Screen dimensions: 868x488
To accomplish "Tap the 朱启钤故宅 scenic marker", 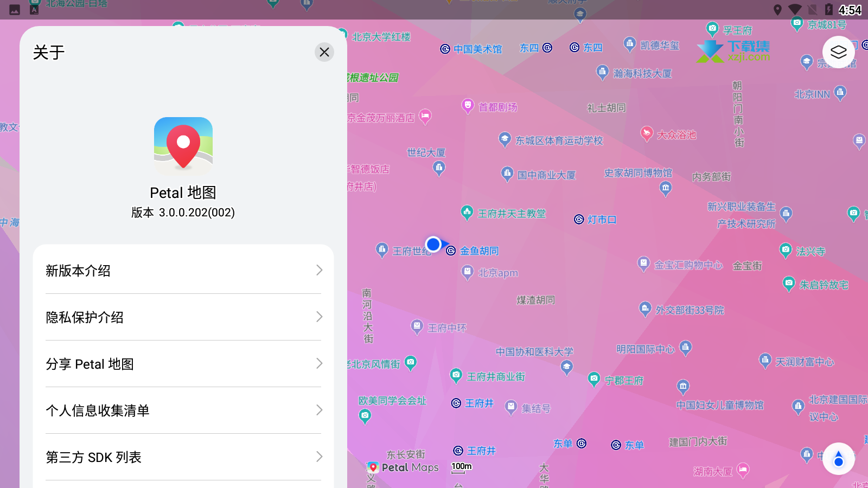I will [789, 284].
